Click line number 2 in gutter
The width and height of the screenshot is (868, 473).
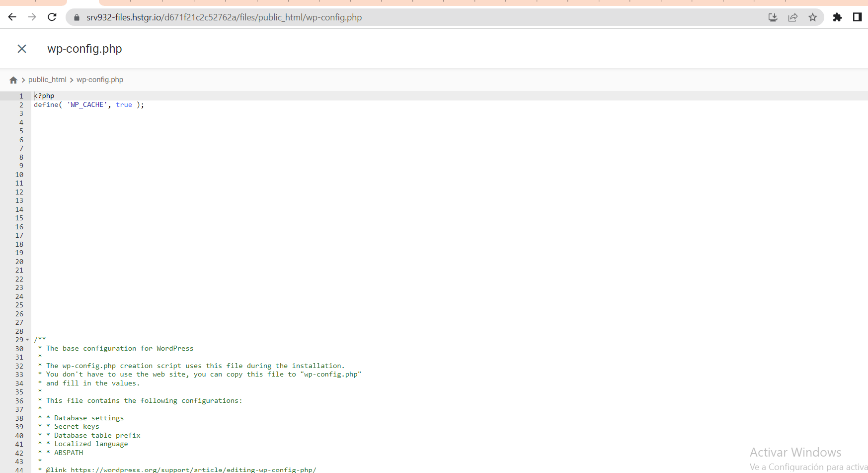tap(21, 105)
